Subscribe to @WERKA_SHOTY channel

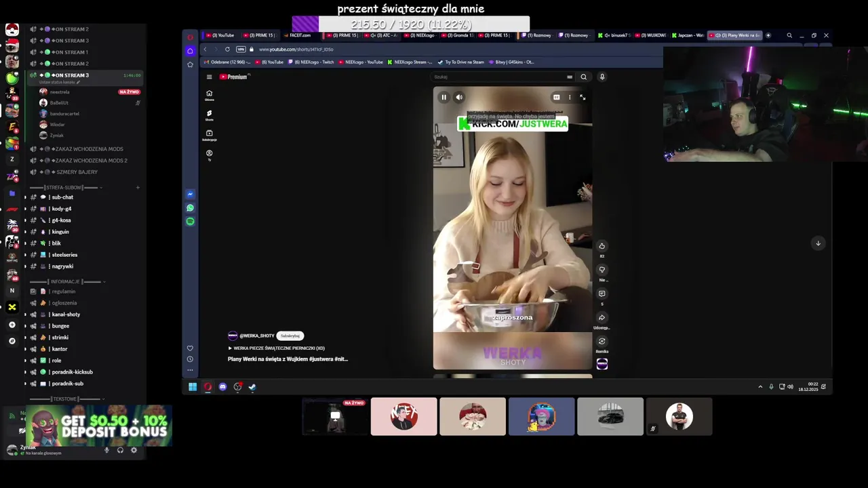290,335
